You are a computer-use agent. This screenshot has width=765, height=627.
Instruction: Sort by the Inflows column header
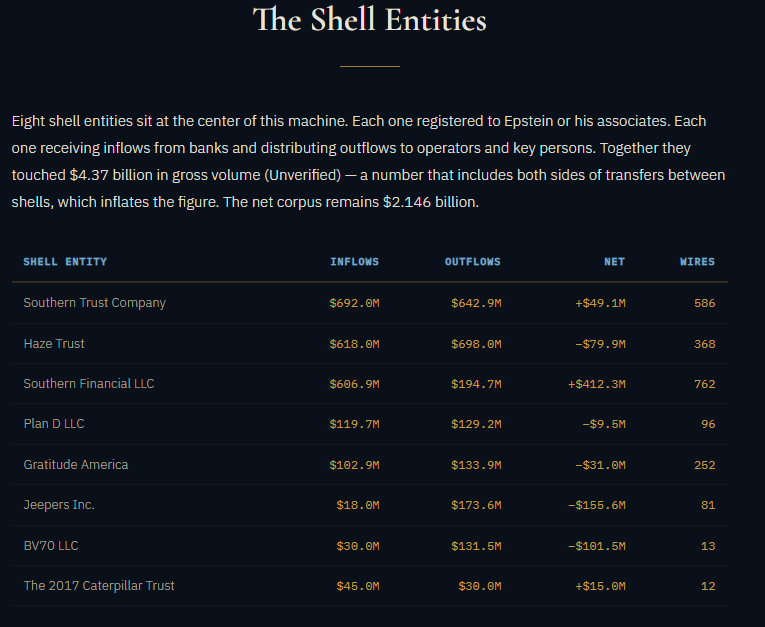point(354,262)
